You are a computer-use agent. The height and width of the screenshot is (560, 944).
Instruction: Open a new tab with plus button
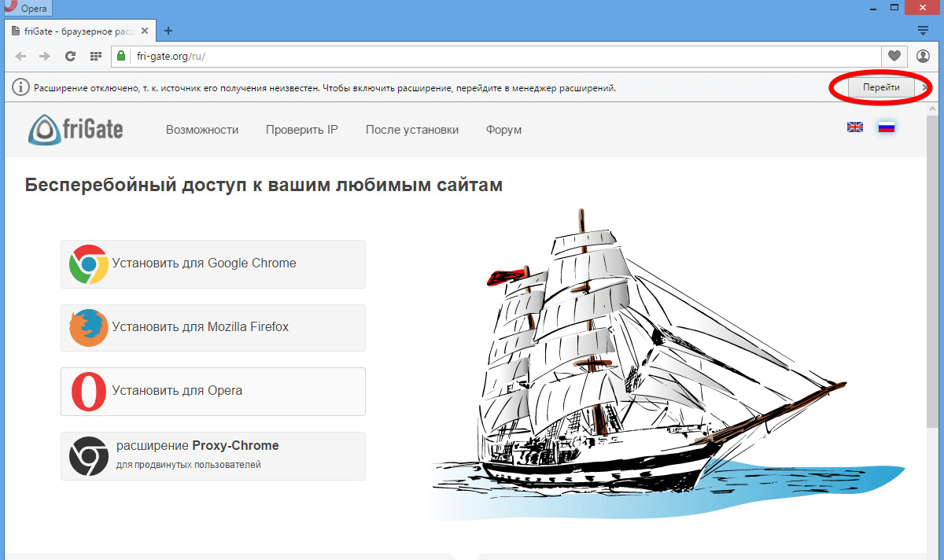pos(168,31)
